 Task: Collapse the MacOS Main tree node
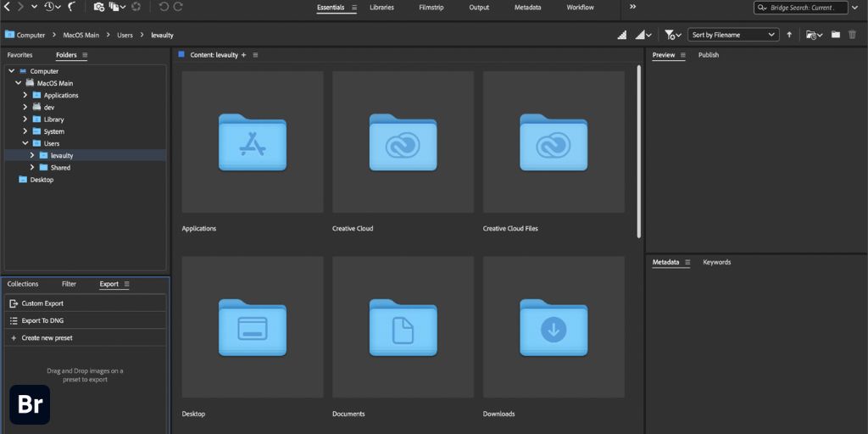(x=19, y=83)
